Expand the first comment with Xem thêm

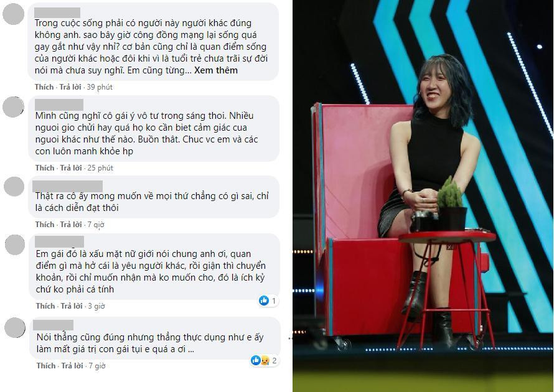click(x=216, y=70)
